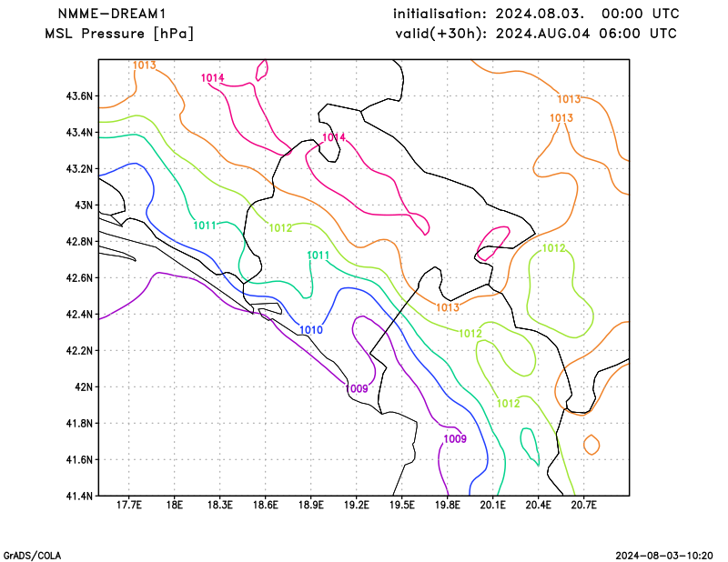Click the 42.6N latitude axis label
Viewport: 728px width, 562px height.
click(x=79, y=277)
